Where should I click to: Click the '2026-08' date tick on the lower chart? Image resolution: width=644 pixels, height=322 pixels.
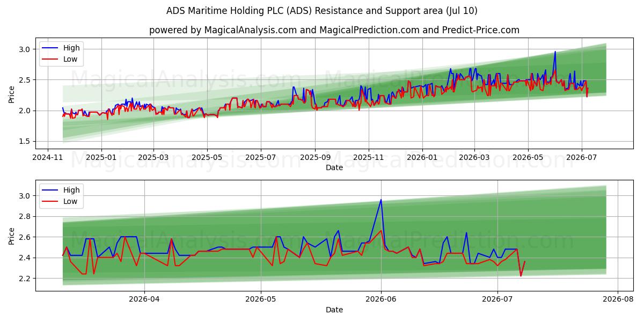click(x=617, y=299)
